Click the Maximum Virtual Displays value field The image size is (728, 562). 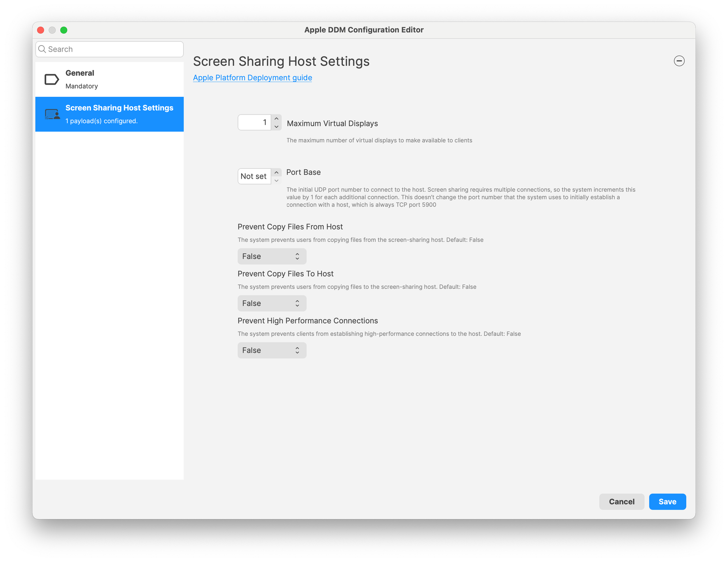(x=254, y=122)
